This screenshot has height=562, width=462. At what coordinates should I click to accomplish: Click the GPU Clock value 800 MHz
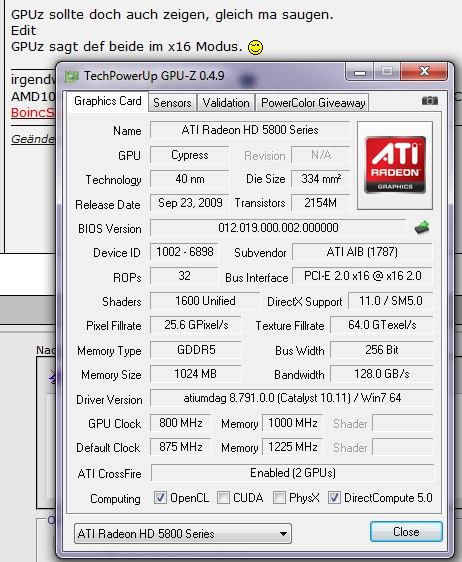coord(181,423)
